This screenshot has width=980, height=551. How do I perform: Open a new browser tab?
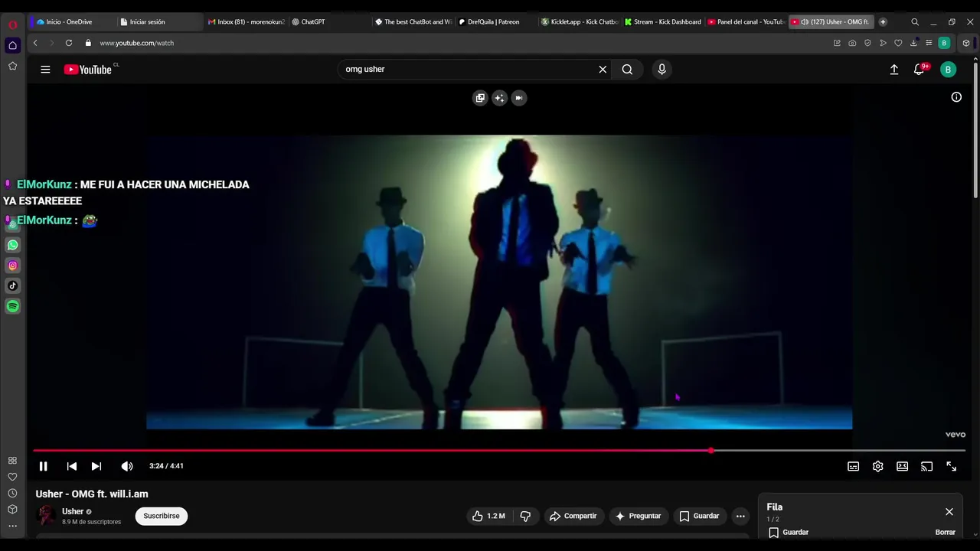[x=883, y=22]
